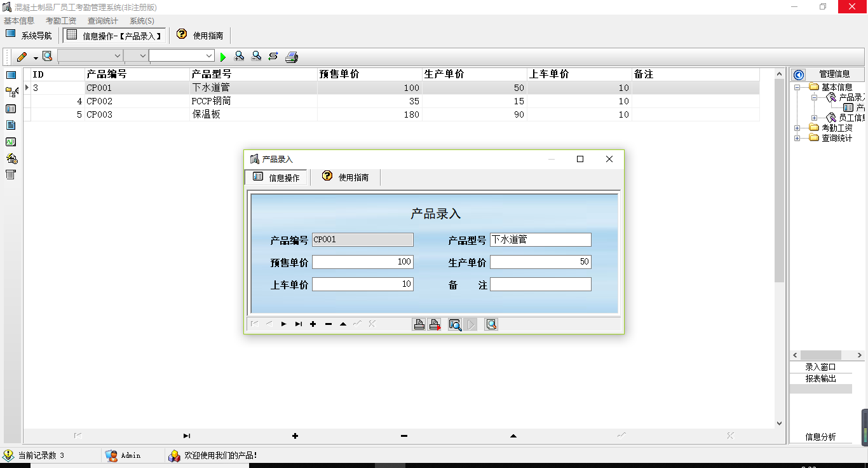
Task: Expand the 员工信息 tree node
Action: (815, 118)
